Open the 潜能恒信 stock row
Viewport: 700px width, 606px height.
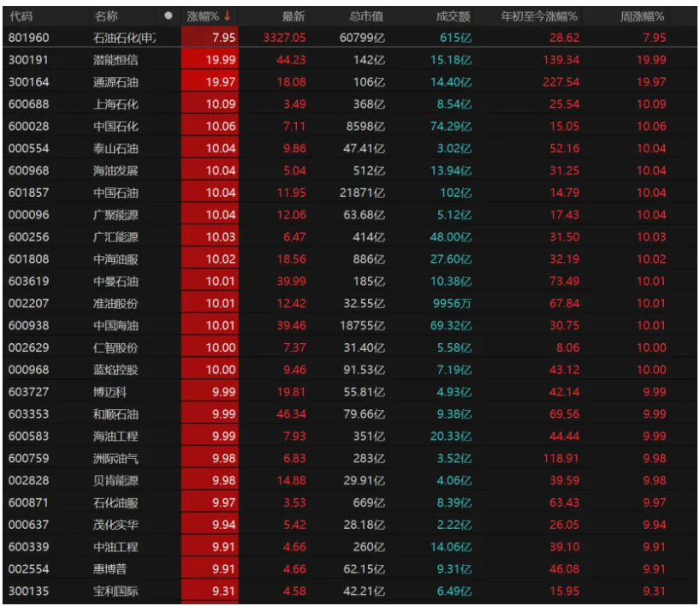[x=116, y=59]
